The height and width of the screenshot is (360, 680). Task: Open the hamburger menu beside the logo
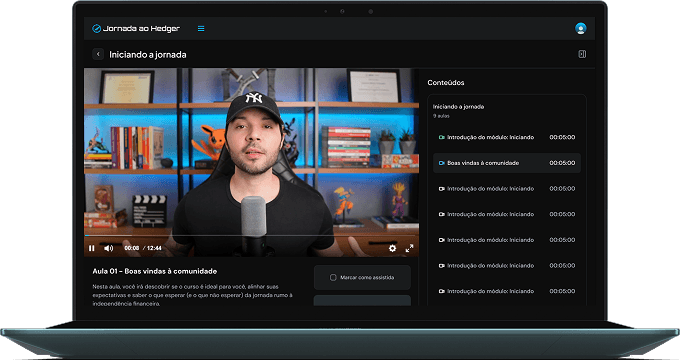tap(201, 29)
